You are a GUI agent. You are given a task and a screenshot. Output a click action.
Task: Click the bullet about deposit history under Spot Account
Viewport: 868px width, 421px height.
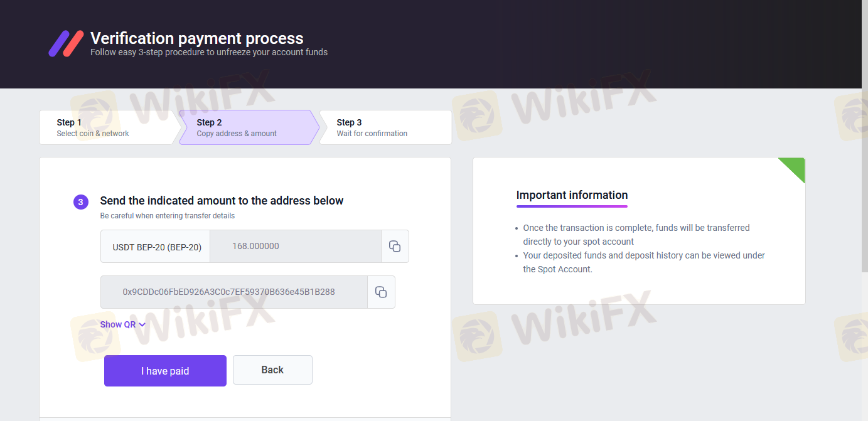point(643,262)
